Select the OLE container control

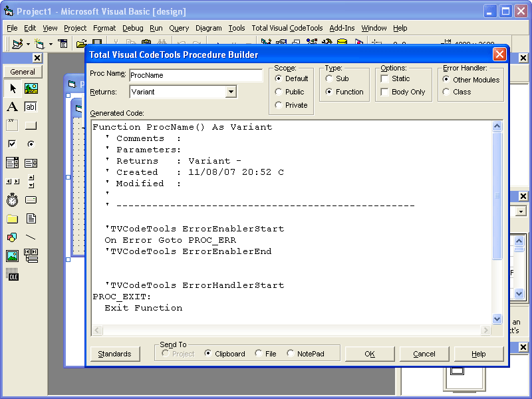[x=13, y=274]
